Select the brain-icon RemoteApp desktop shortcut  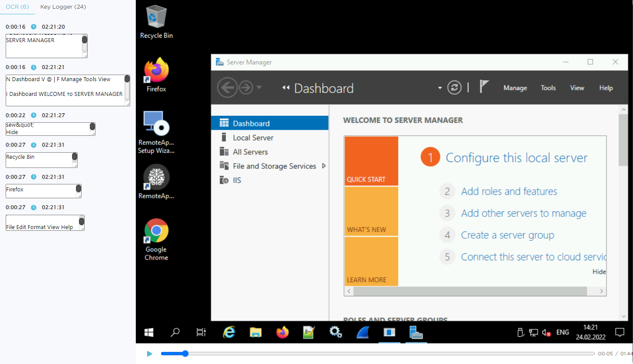156,182
